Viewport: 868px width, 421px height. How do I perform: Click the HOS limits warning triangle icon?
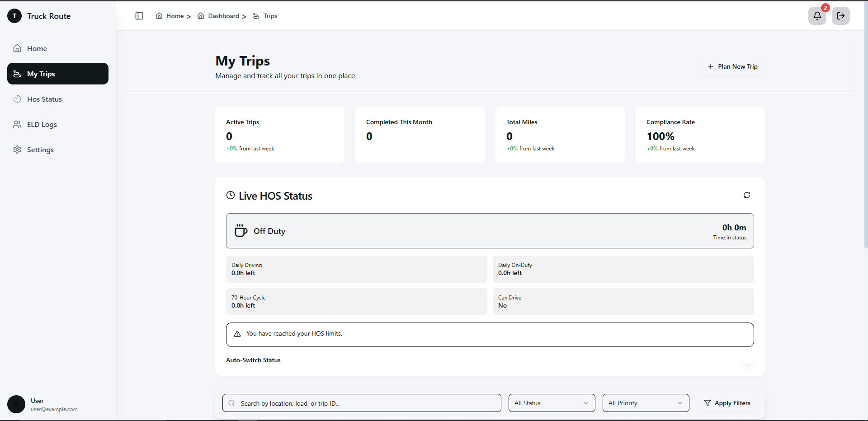(x=237, y=334)
